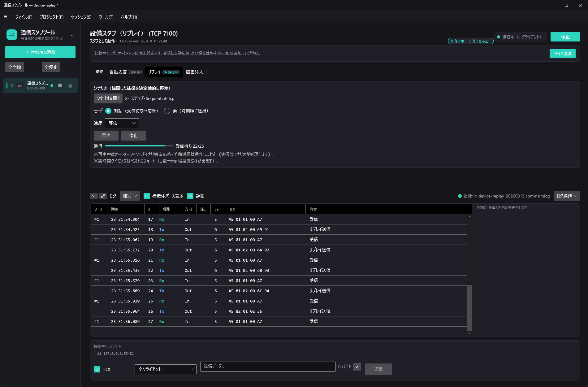The image size is (588, 387).
Task: Open the ヘルプ(H) menu
Action: coord(129,17)
